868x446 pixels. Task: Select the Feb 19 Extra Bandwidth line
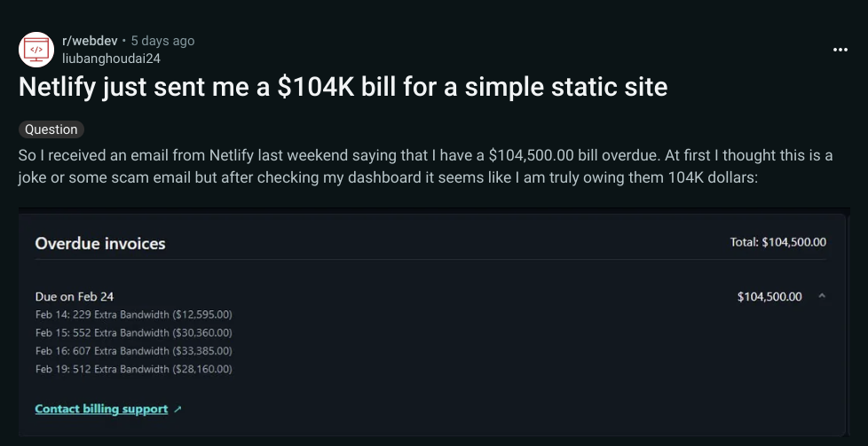(133, 368)
